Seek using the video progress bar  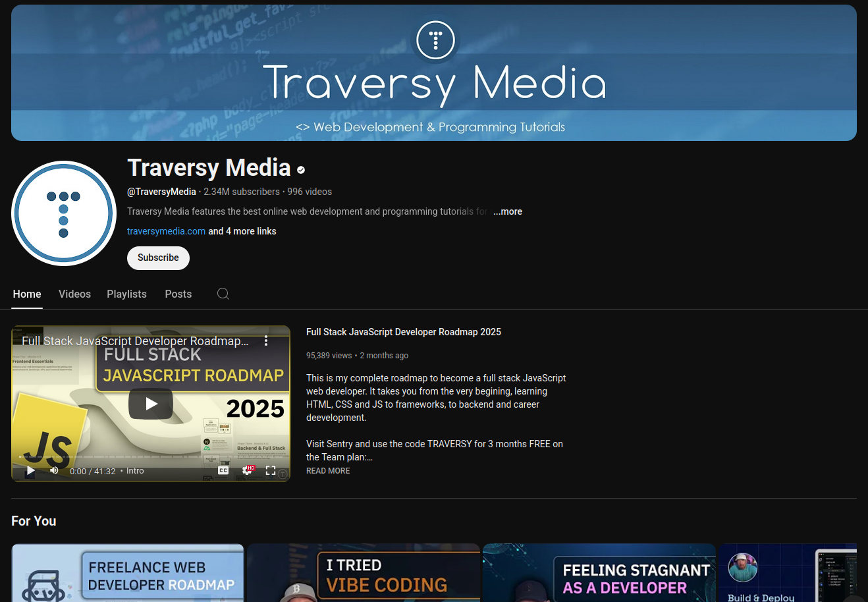click(151, 456)
